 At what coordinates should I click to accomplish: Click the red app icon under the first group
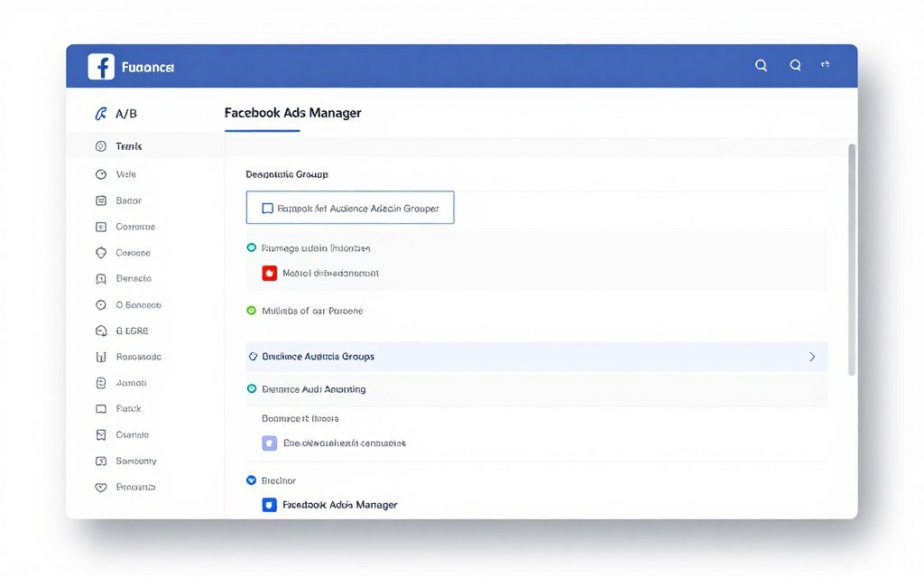coord(269,272)
